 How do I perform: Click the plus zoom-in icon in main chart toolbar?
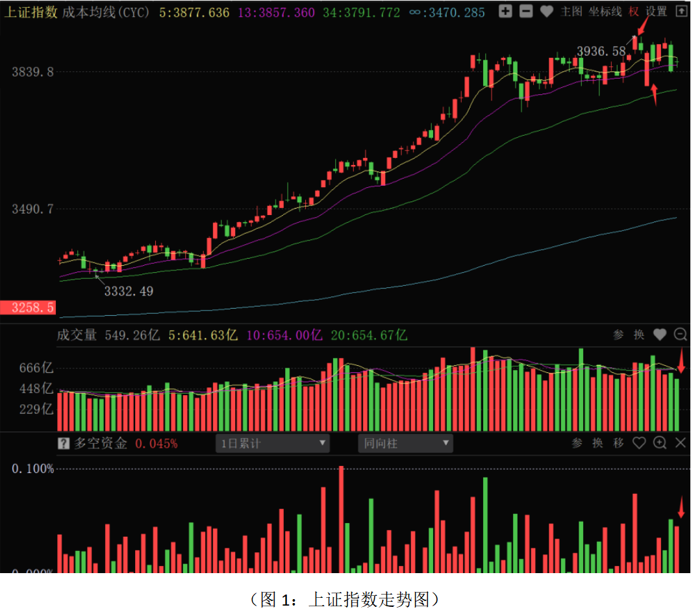point(506,11)
